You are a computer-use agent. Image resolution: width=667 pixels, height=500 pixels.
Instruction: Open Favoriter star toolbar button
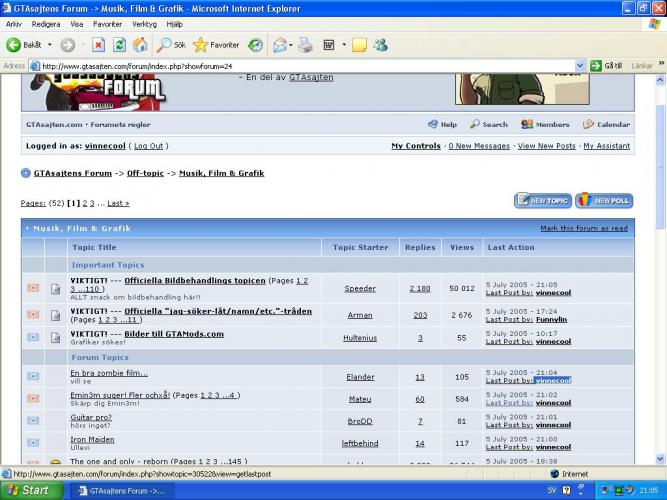click(x=216, y=45)
